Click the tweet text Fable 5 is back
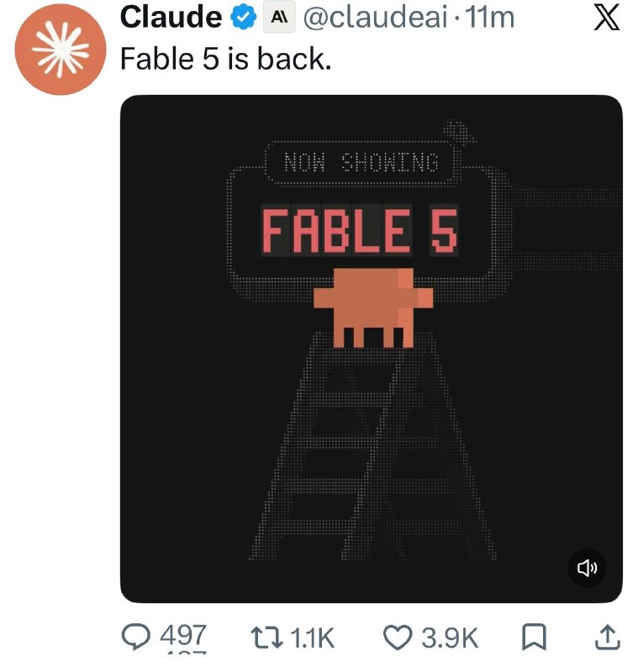 point(225,59)
